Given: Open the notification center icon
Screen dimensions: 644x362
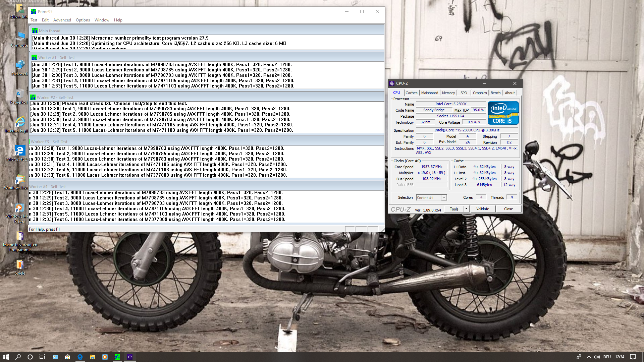Looking at the screenshot, I should click(x=633, y=357).
